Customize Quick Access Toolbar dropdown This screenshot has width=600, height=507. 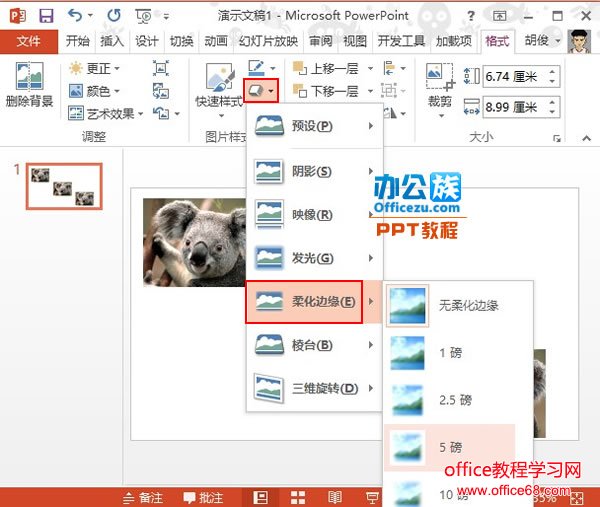166,16
